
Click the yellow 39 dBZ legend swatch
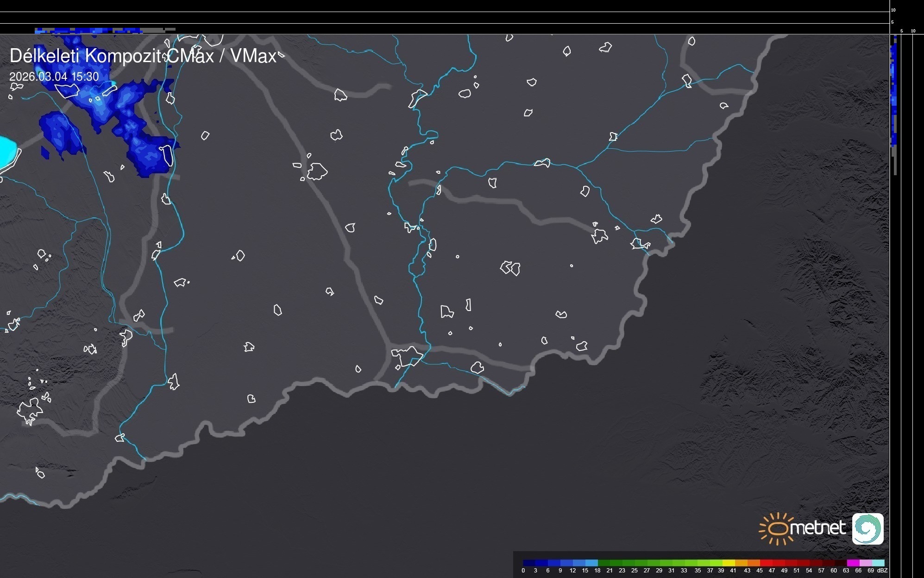pos(729,563)
